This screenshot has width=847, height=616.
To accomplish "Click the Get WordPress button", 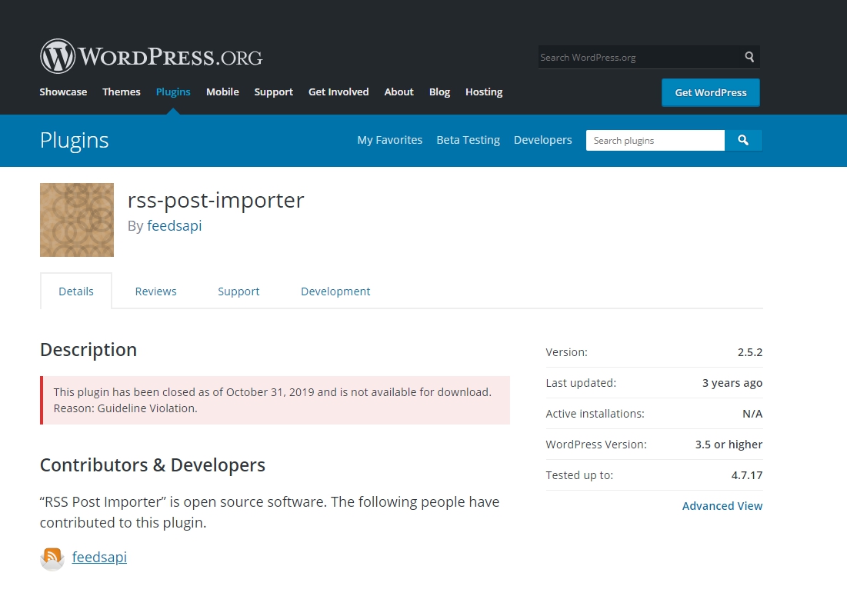I will click(x=710, y=92).
